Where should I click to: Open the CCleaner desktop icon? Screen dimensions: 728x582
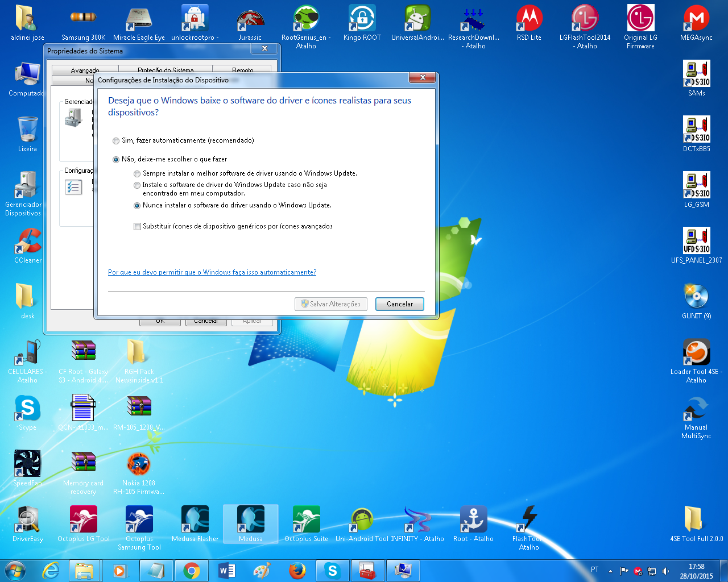pos(28,246)
